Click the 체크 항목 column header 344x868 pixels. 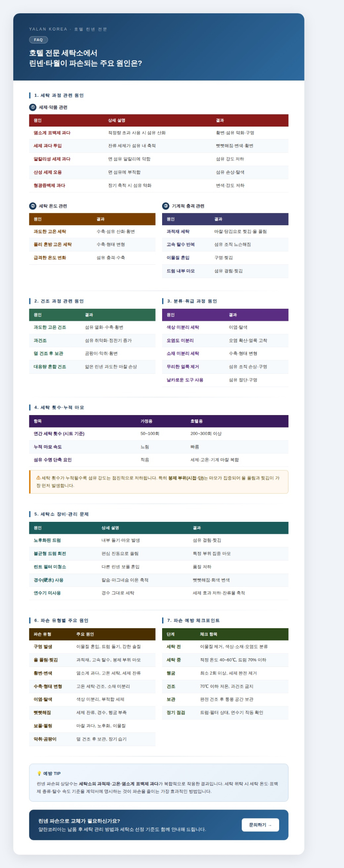(x=209, y=634)
